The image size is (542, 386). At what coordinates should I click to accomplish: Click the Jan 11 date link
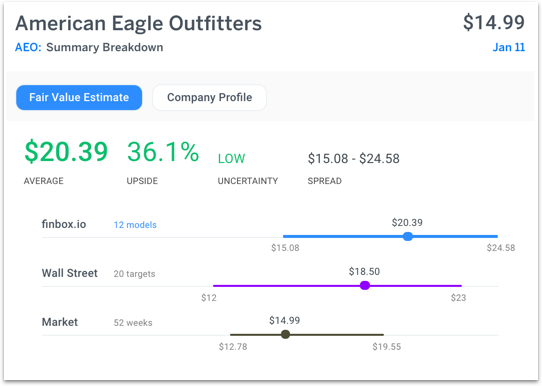pos(508,47)
